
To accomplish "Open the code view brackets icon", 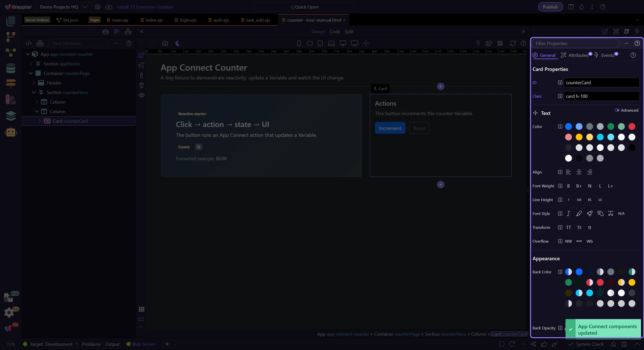I will (29, 43).
